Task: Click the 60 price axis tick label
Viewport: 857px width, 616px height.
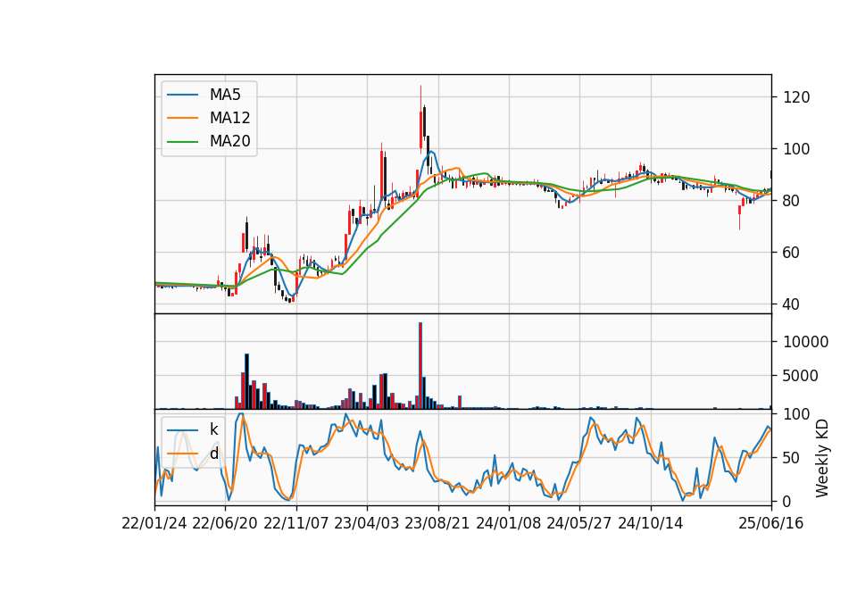Action: [792, 253]
